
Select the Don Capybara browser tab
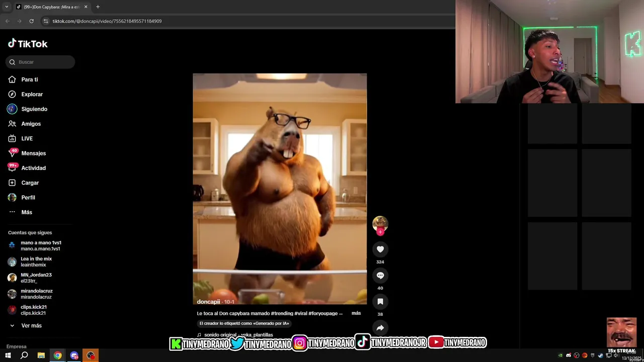pyautogui.click(x=52, y=7)
